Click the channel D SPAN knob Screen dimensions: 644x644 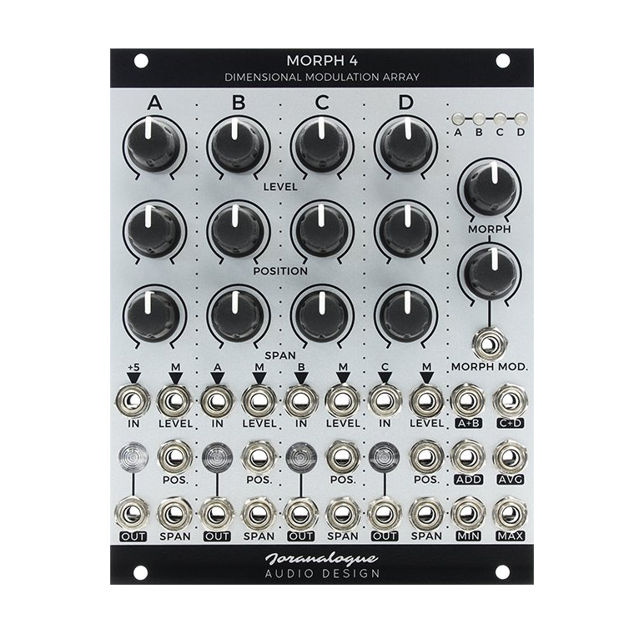(405, 314)
